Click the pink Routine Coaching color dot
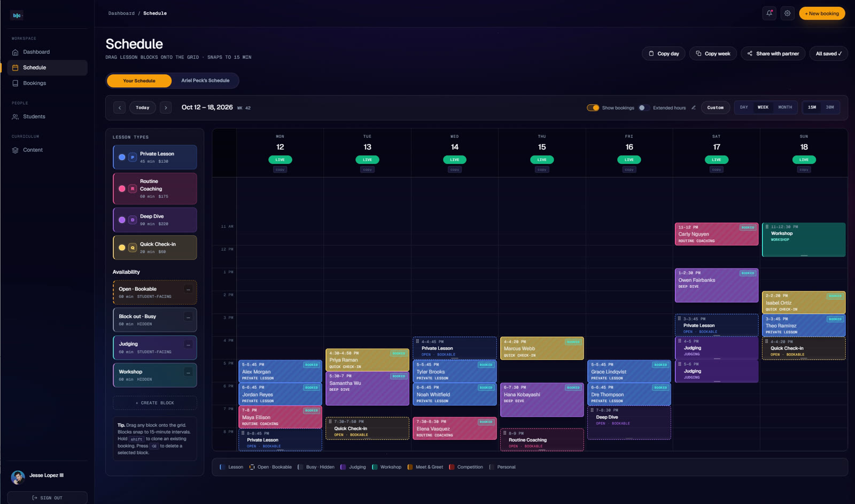 122,188
